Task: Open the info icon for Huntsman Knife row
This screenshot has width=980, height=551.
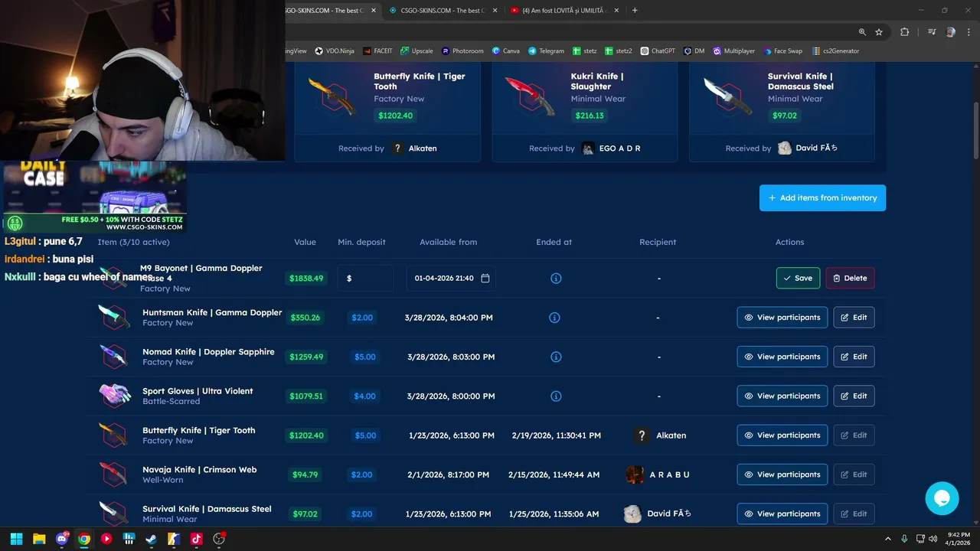Action: [555, 318]
